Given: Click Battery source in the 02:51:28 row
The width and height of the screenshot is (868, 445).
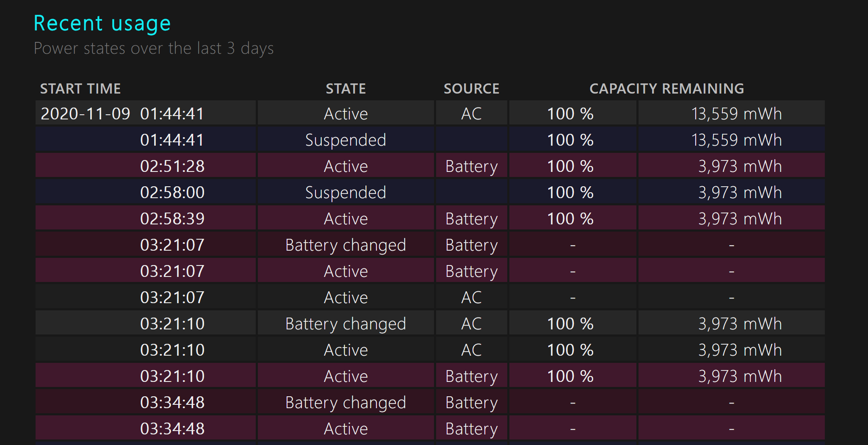Looking at the screenshot, I should click(471, 166).
